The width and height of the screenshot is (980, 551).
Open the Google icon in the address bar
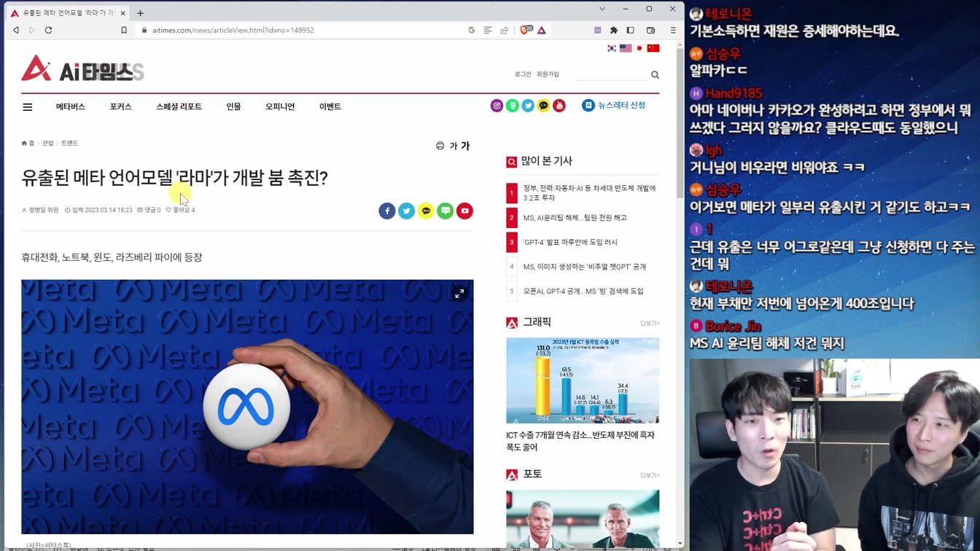coord(472,30)
